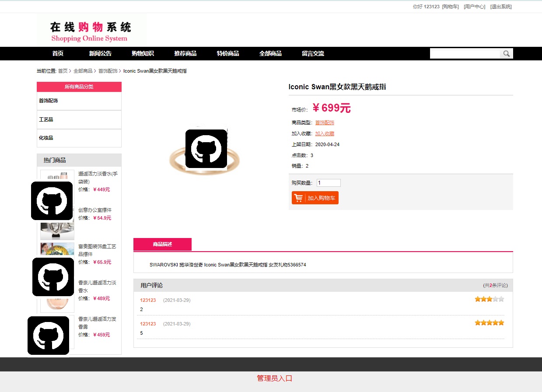Open 留言交流 in navigation bar
This screenshot has height=392, width=542.
(x=313, y=53)
